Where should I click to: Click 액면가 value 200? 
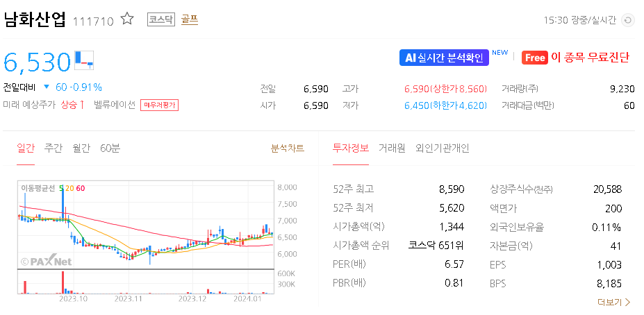[613, 208]
